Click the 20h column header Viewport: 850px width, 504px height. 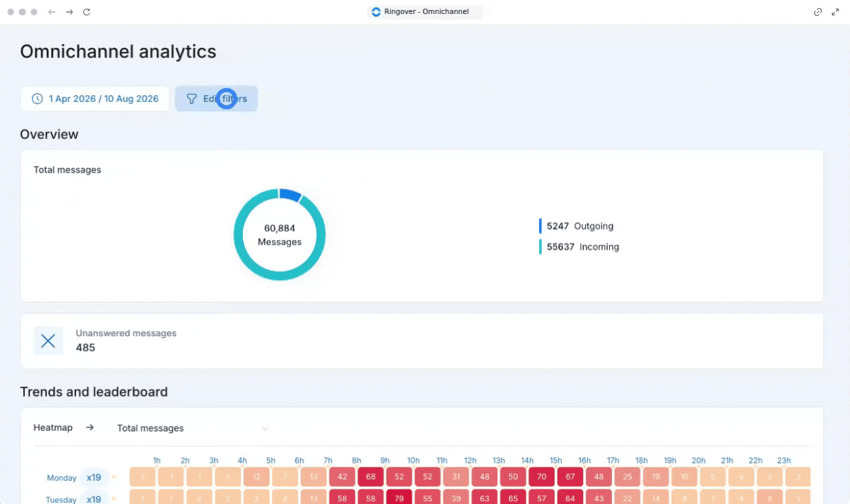click(699, 460)
